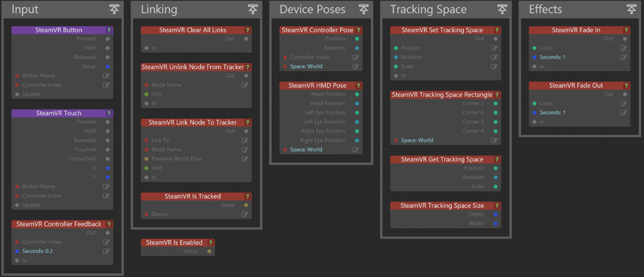Click Out port on Clear All Links
The height and width of the screenshot is (277, 644).
[246, 39]
